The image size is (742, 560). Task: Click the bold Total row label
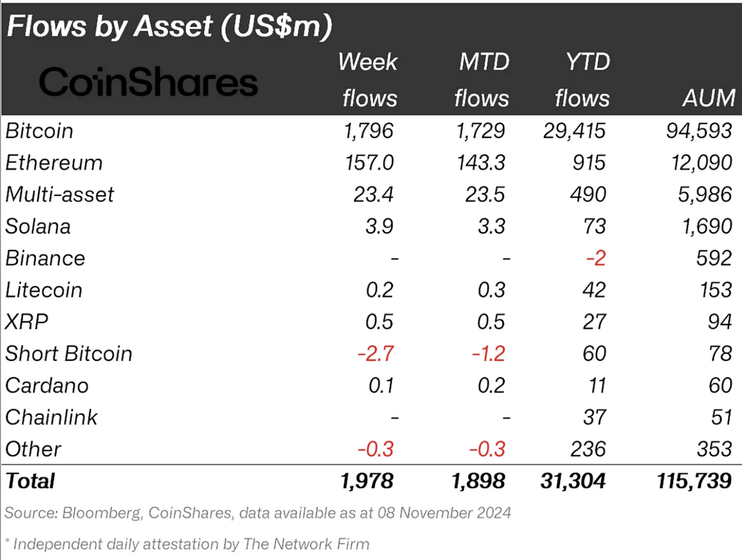[30, 481]
